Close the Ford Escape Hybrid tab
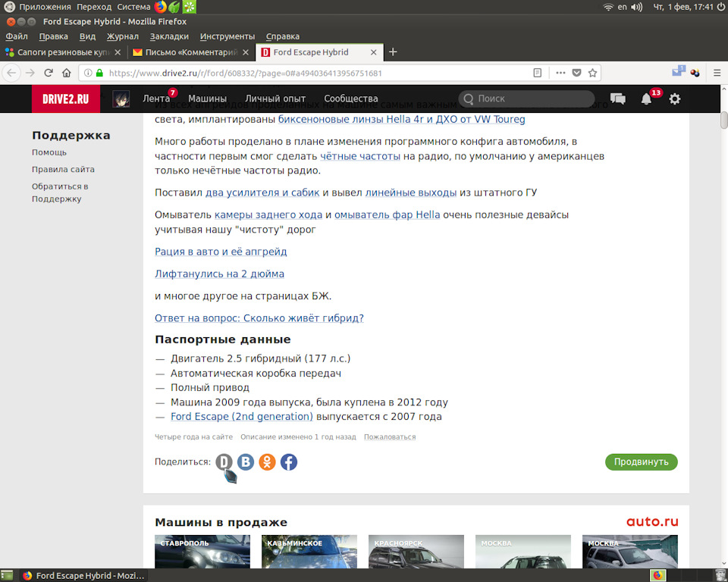728x582 pixels. click(373, 52)
